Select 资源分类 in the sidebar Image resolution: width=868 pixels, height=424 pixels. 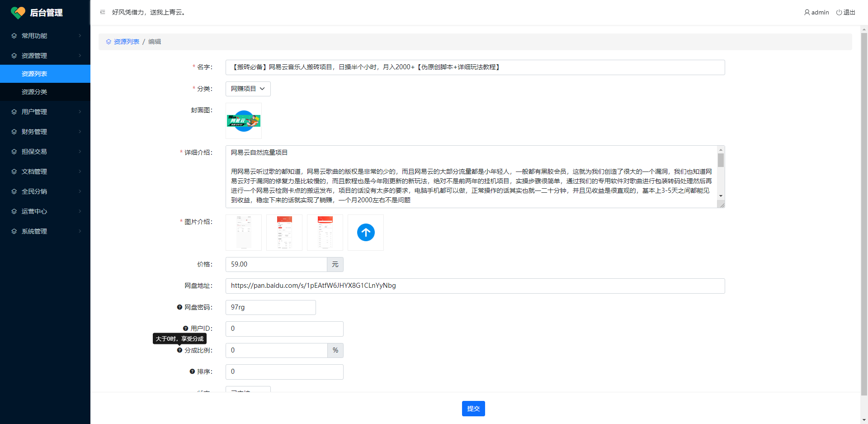[x=34, y=92]
